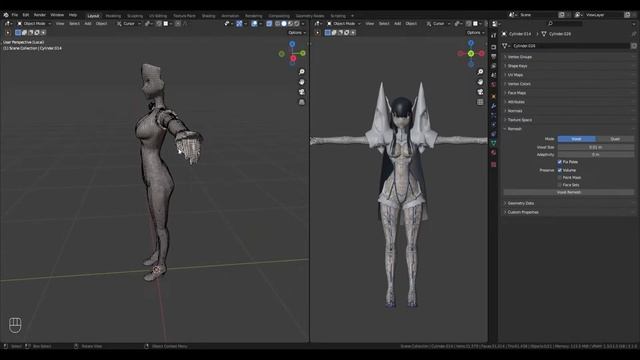
Task: Open the Edit menu
Action: [x=26, y=15]
